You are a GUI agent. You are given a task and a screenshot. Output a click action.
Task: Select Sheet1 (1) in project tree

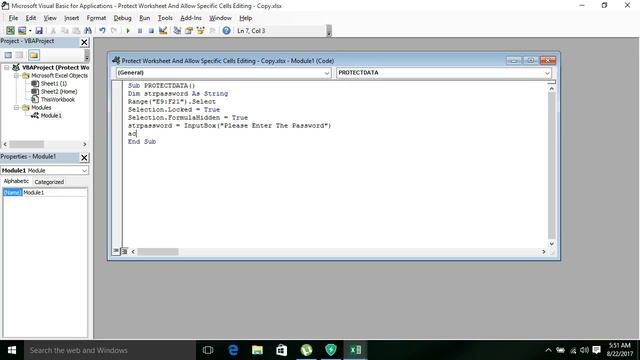[x=53, y=84]
